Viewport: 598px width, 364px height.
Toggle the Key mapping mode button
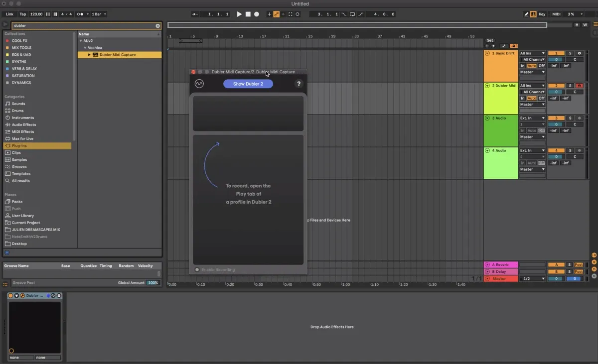(542, 14)
